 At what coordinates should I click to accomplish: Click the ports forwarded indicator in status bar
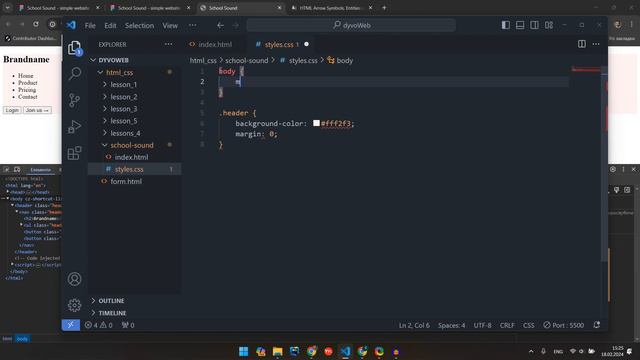128,325
